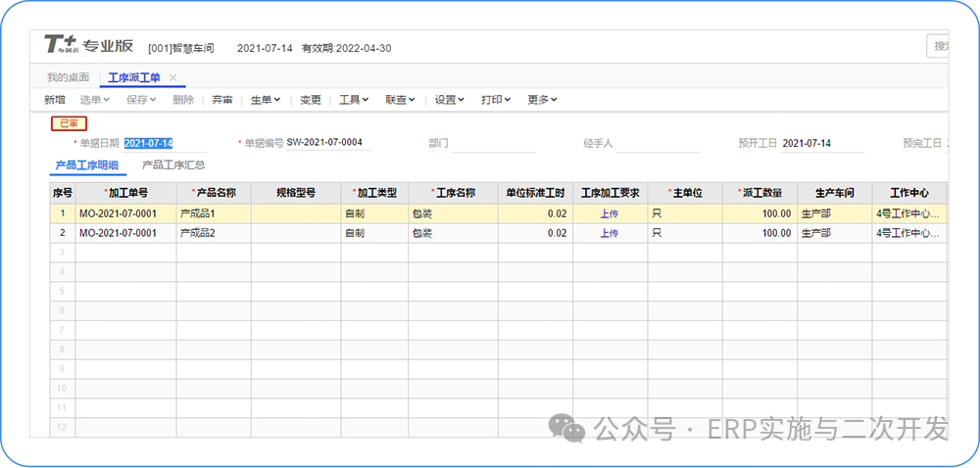
Task: Expand the 更多 menu
Action: click(x=542, y=100)
